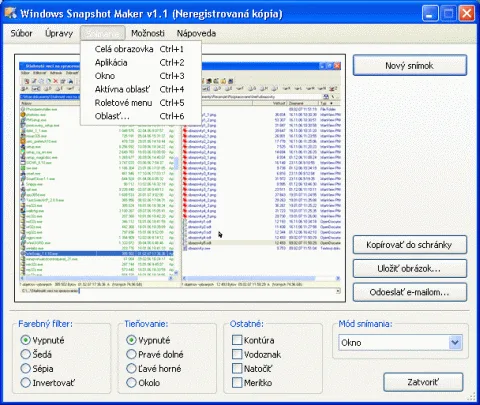Enable the Merítko checkbox
480x405 pixels.
pos(237,383)
